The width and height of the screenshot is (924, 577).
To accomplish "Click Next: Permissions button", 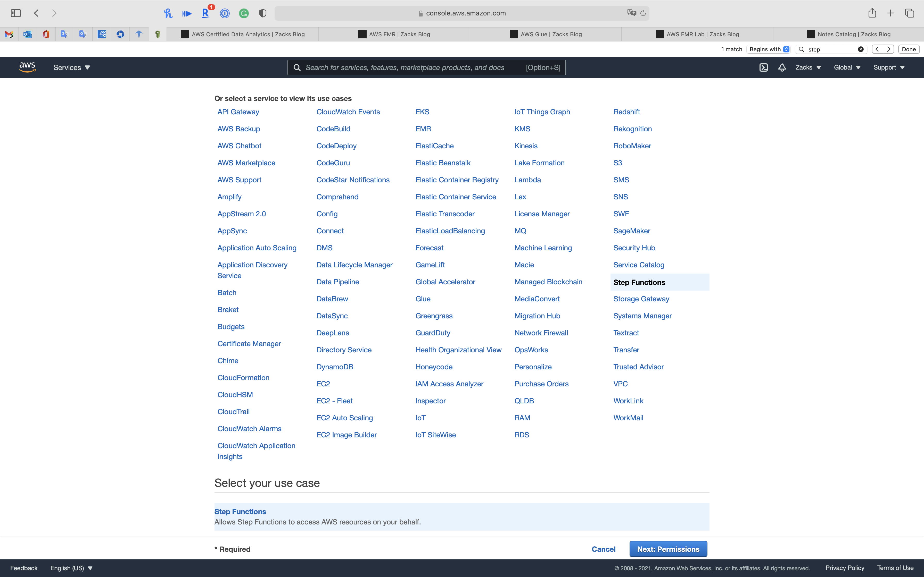I will (668, 549).
